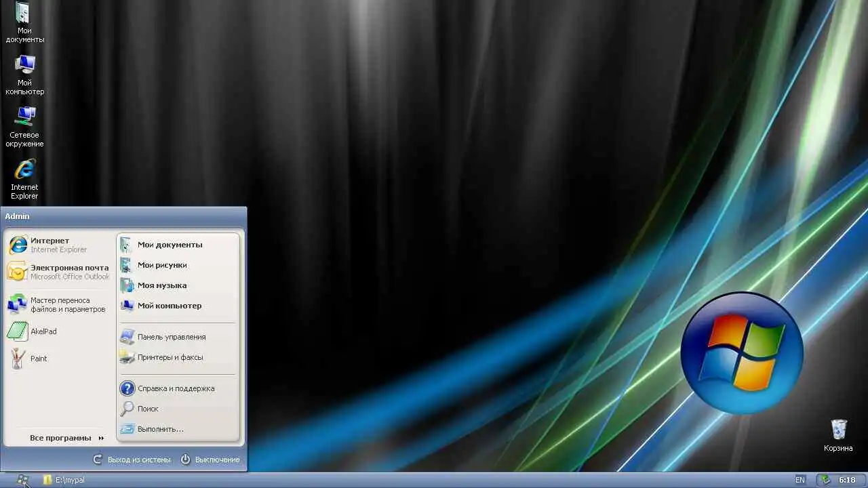868x488 pixels.
Task: Open the Выполнить… run dialog
Action: click(x=178, y=429)
